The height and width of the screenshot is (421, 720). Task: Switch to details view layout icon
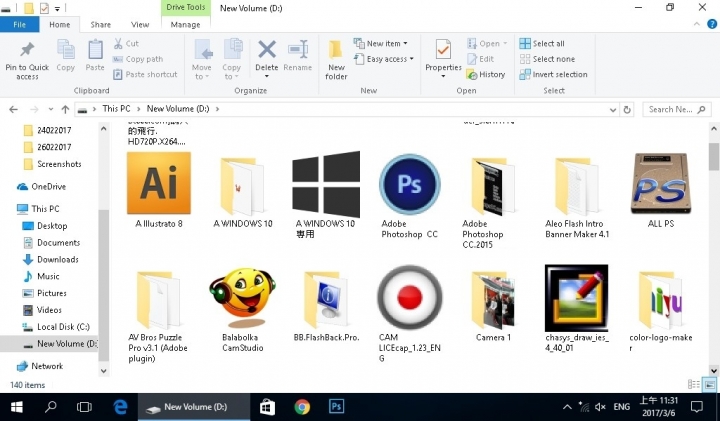pyautogui.click(x=693, y=385)
